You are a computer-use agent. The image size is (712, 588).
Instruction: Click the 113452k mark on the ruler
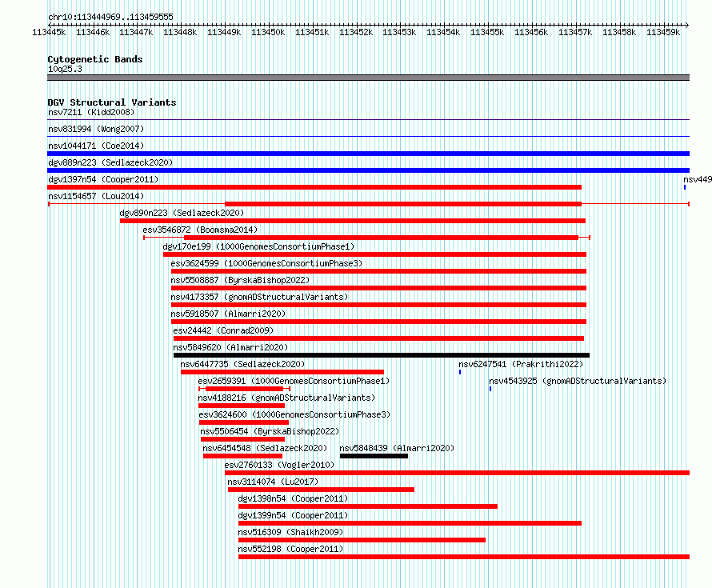point(356,32)
